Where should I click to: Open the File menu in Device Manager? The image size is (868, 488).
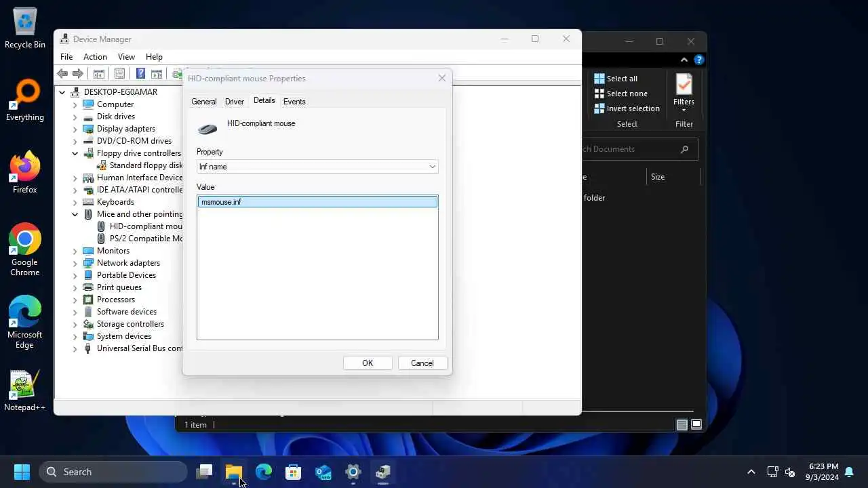[x=66, y=57]
